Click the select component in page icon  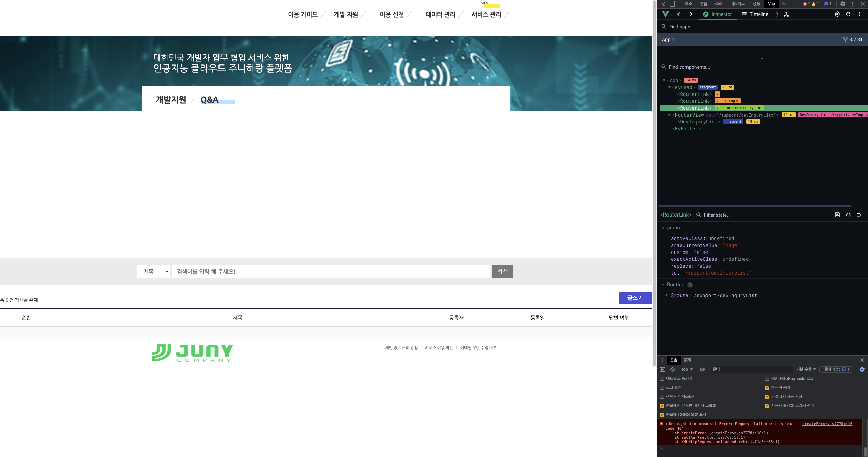tap(837, 14)
